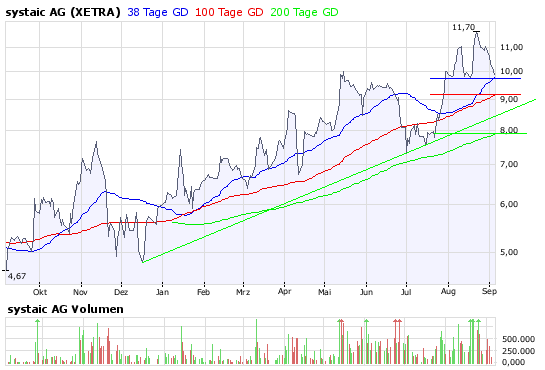The width and height of the screenshot is (545, 370).
Task: Click the 6,00 price axis label
Action: pyautogui.click(x=509, y=204)
